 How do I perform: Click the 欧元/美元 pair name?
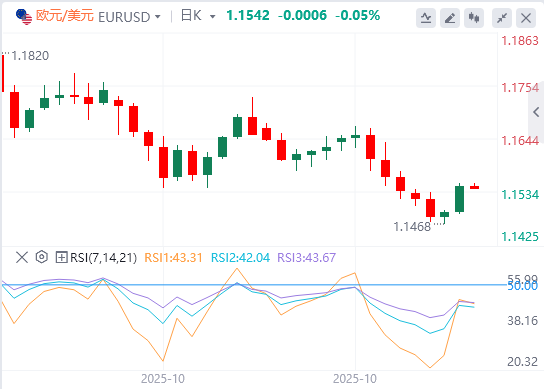click(65, 16)
